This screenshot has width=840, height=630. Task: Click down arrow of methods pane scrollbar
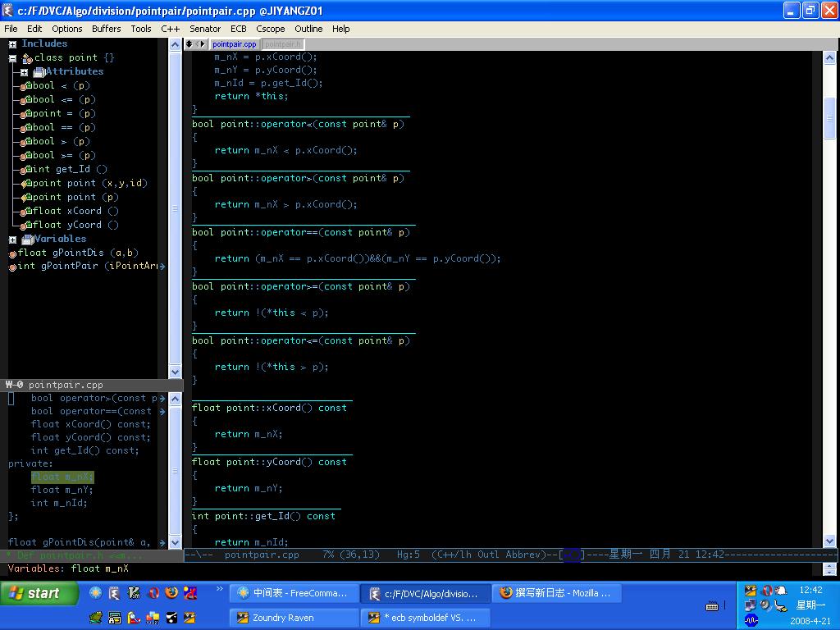176,372
